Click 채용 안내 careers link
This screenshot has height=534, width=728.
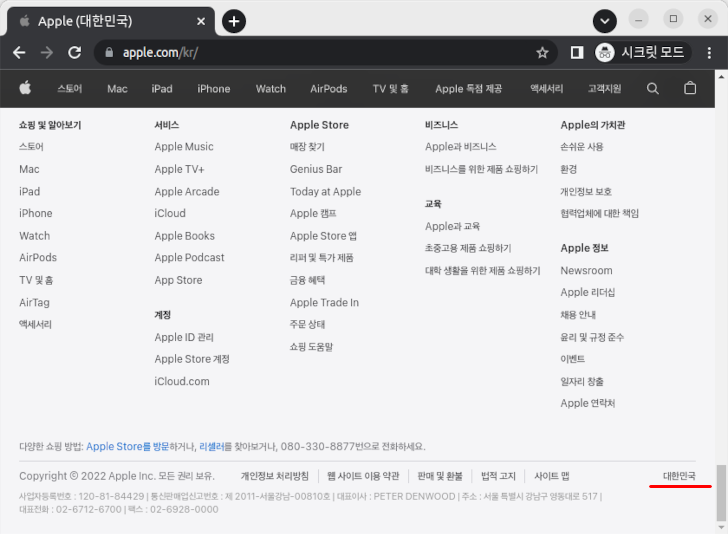coord(578,314)
